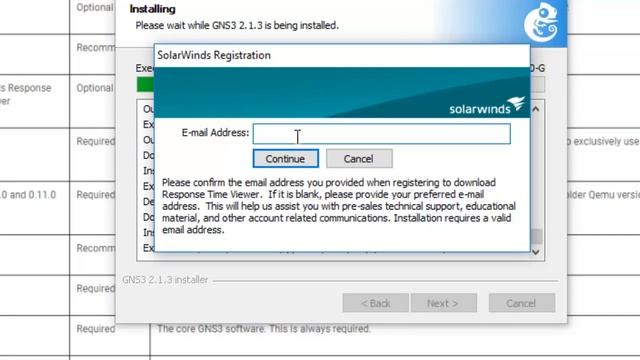Image resolution: width=640 pixels, height=360 pixels.
Task: Click the '.0 and 0.11.0' cell in background table
Action: click(x=28, y=195)
